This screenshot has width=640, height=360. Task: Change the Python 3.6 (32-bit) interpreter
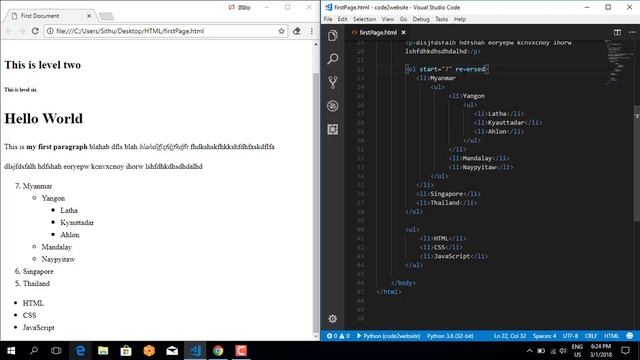[x=450, y=336]
